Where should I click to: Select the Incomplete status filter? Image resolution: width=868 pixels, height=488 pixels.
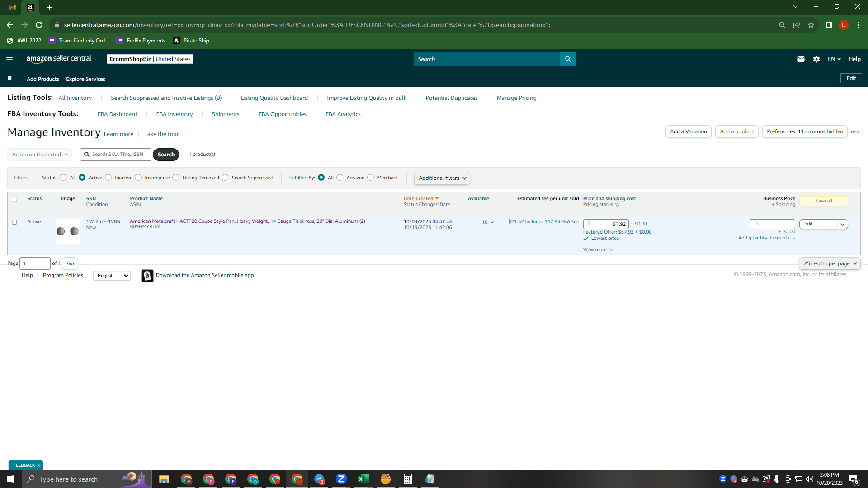click(x=138, y=178)
